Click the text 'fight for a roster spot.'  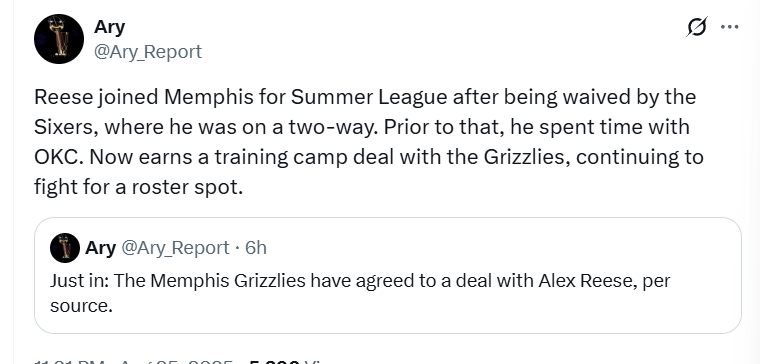138,187
